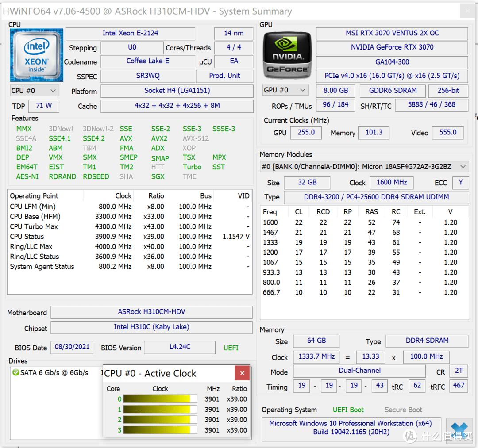Click the GPU clock value 255.0
Screen dimensions: 478x448
point(306,133)
